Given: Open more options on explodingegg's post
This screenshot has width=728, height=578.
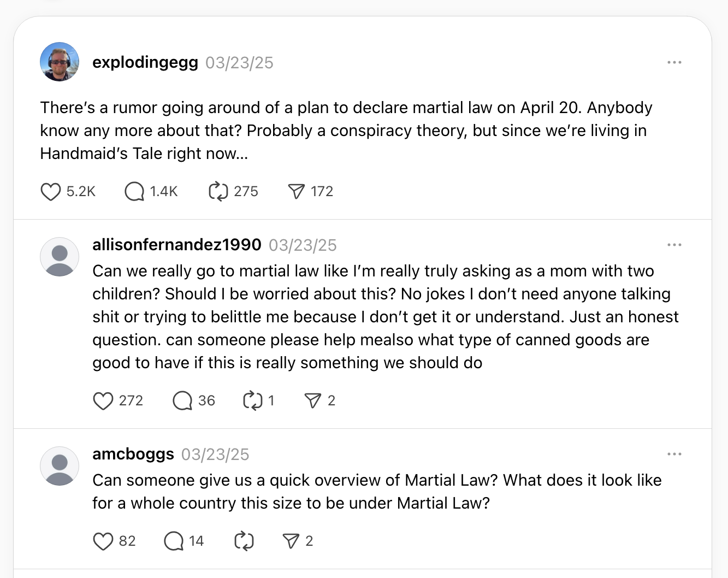Looking at the screenshot, I should (674, 63).
